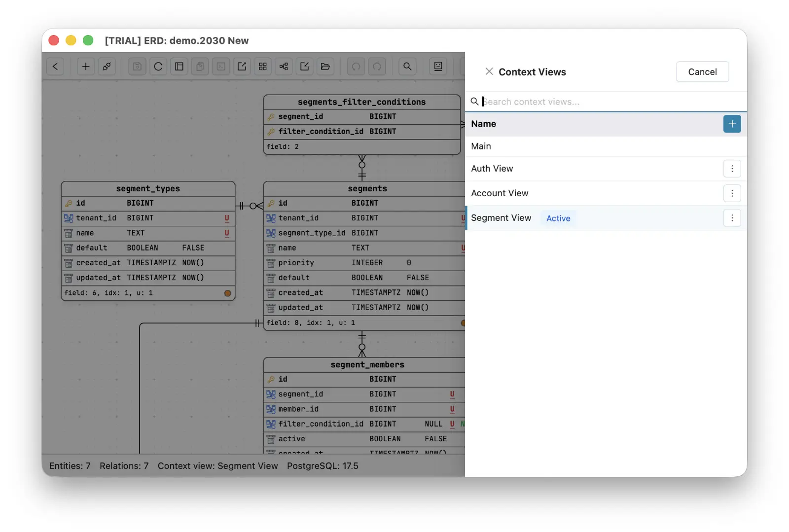Viewport: 789px width, 532px height.
Task: Select the Main context view row
Action: click(606, 146)
